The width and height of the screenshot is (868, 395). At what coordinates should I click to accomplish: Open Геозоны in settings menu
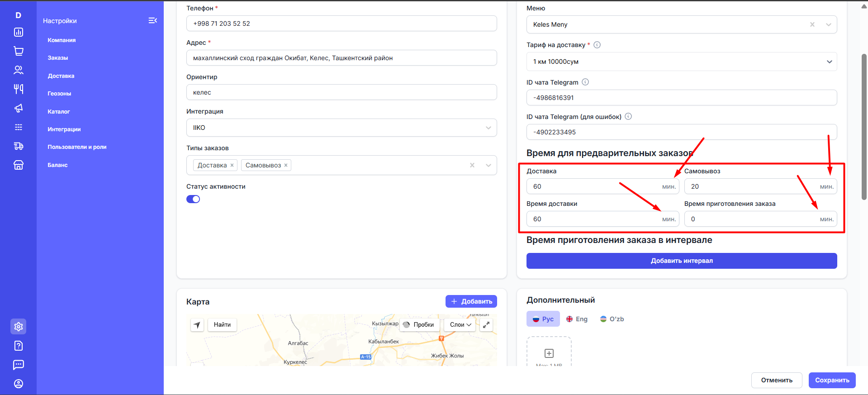point(59,94)
